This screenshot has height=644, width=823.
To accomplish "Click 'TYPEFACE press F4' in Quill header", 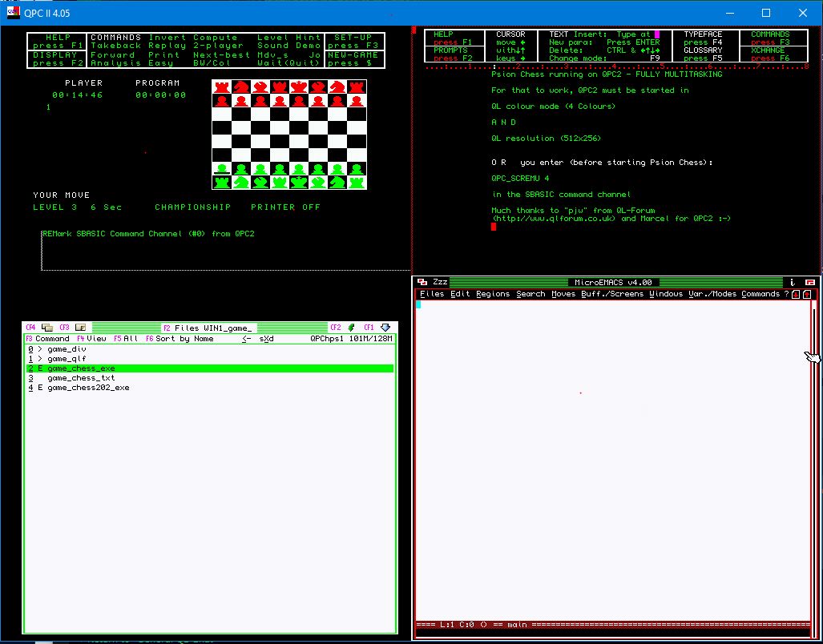I will click(x=704, y=38).
